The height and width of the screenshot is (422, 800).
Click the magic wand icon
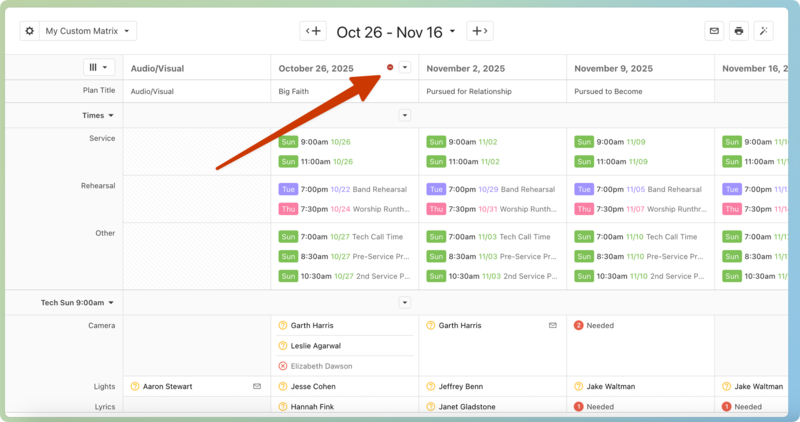(x=764, y=31)
